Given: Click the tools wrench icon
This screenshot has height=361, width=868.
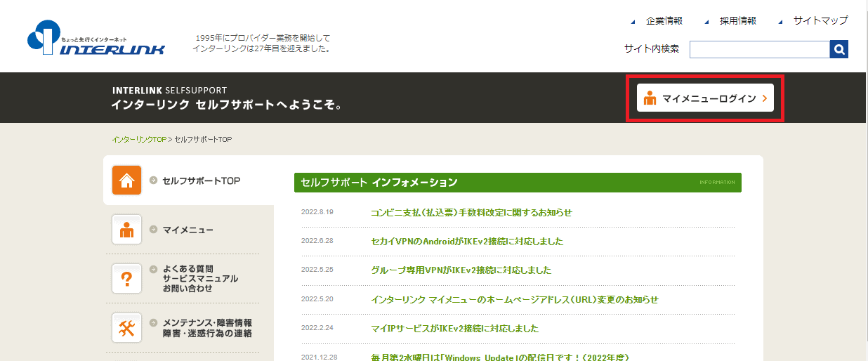Looking at the screenshot, I should (x=127, y=327).
